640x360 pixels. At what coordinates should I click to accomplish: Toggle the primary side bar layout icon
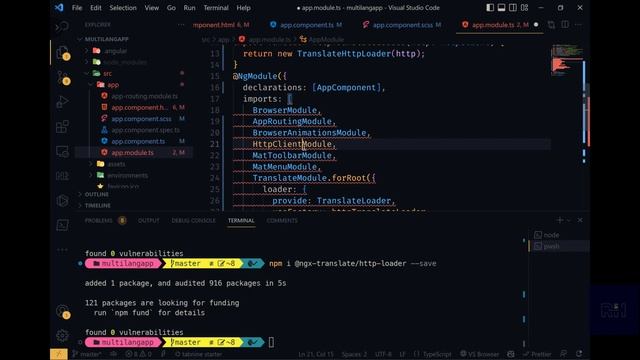(x=490, y=8)
